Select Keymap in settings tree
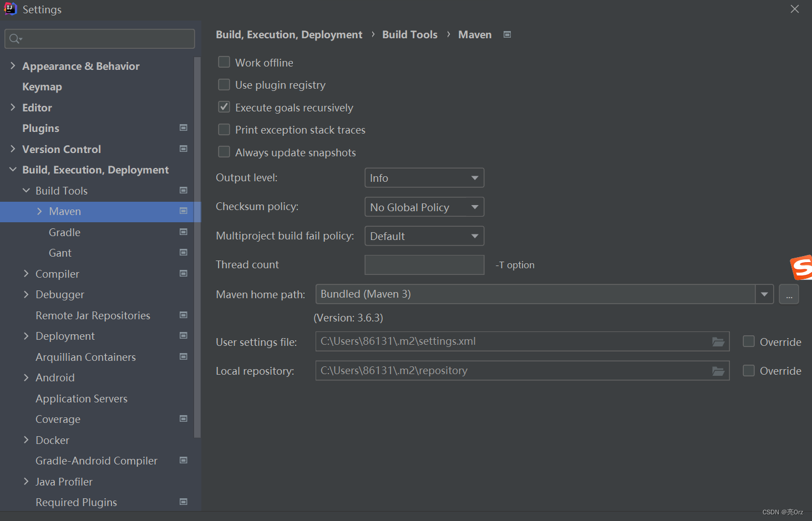 (x=42, y=87)
